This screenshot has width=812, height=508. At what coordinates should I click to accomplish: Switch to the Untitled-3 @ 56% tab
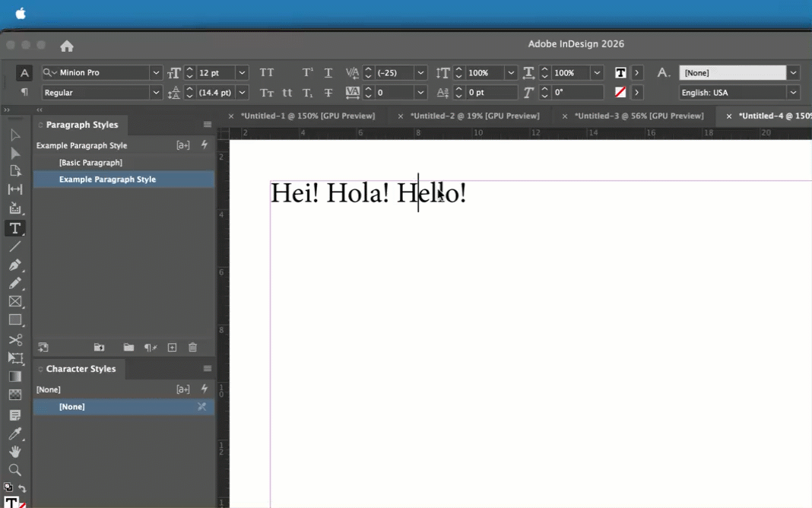click(639, 116)
